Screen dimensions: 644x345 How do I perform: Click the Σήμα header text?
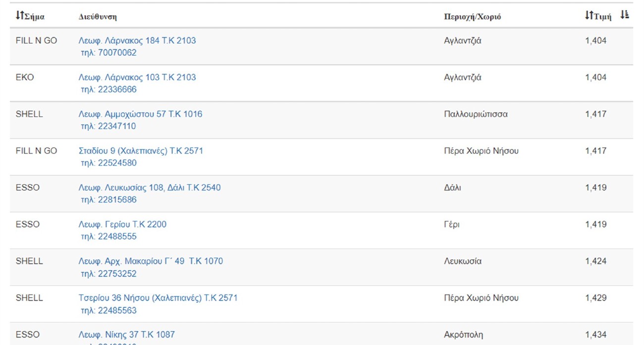[x=35, y=17]
